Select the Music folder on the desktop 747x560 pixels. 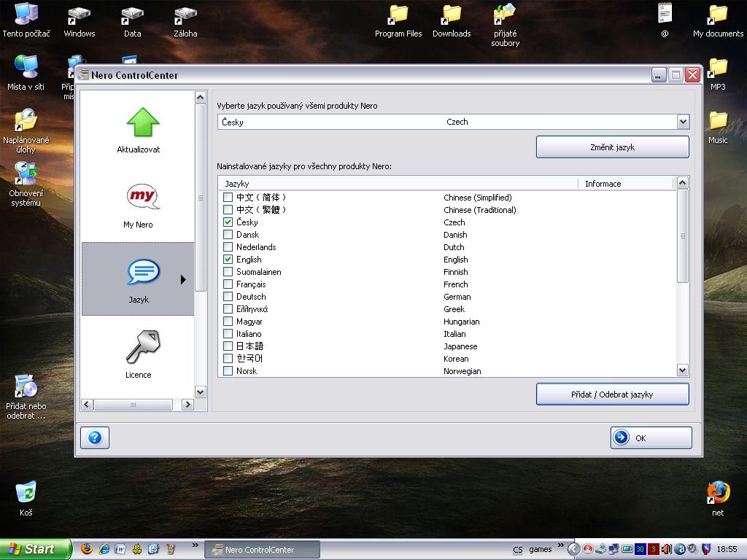[x=718, y=128]
